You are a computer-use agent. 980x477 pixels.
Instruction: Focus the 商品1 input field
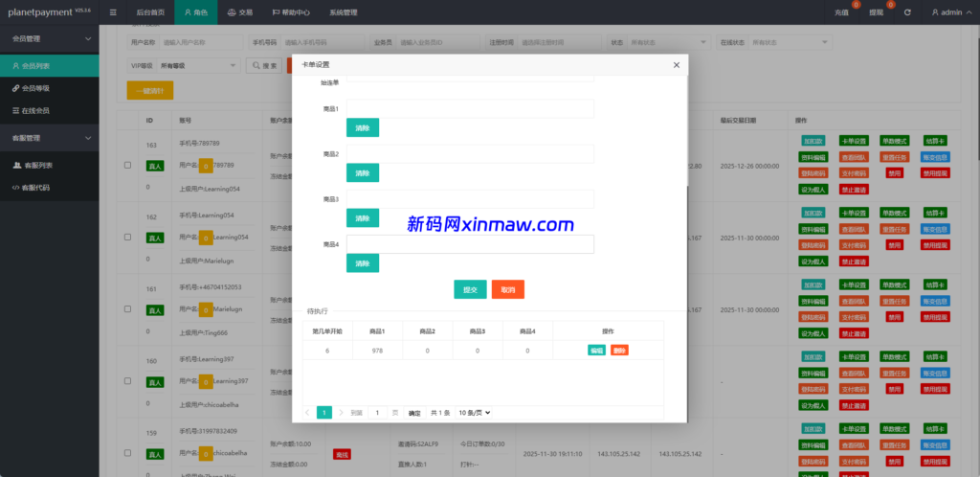470,109
